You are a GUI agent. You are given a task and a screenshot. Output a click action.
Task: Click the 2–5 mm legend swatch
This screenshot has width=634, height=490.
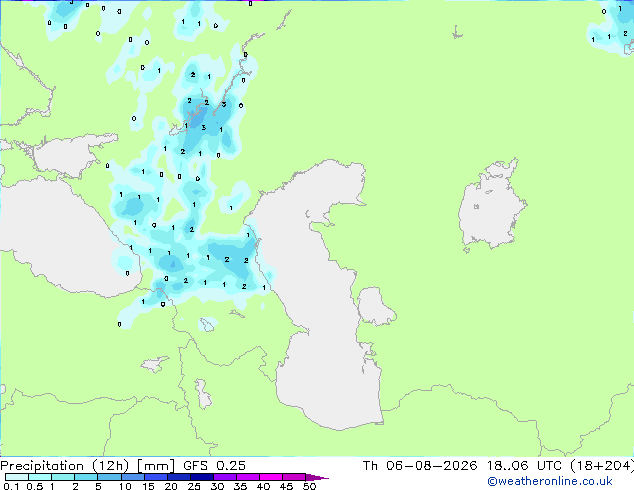point(86,477)
